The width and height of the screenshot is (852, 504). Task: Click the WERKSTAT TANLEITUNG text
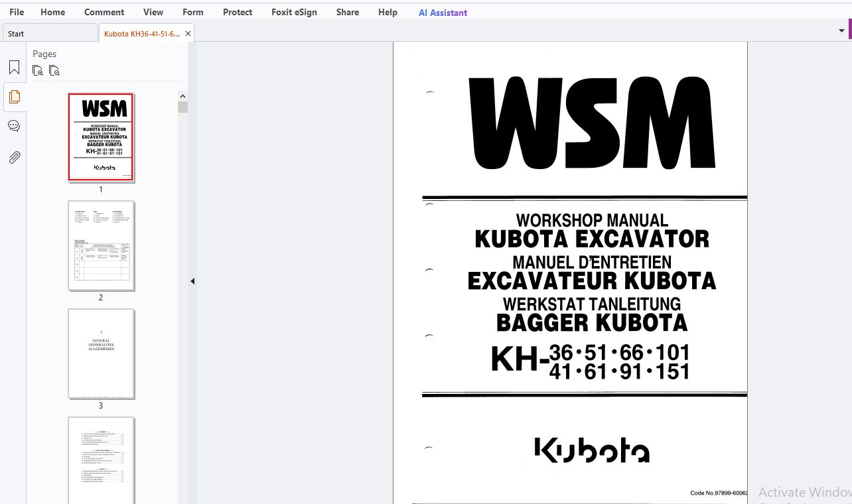pos(592,304)
